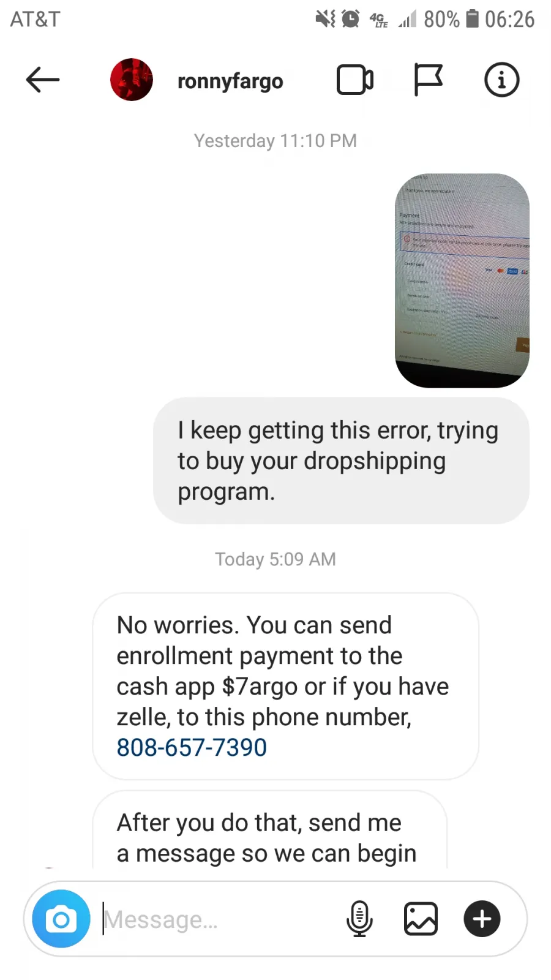Tap battery indicator in status bar

point(472,19)
